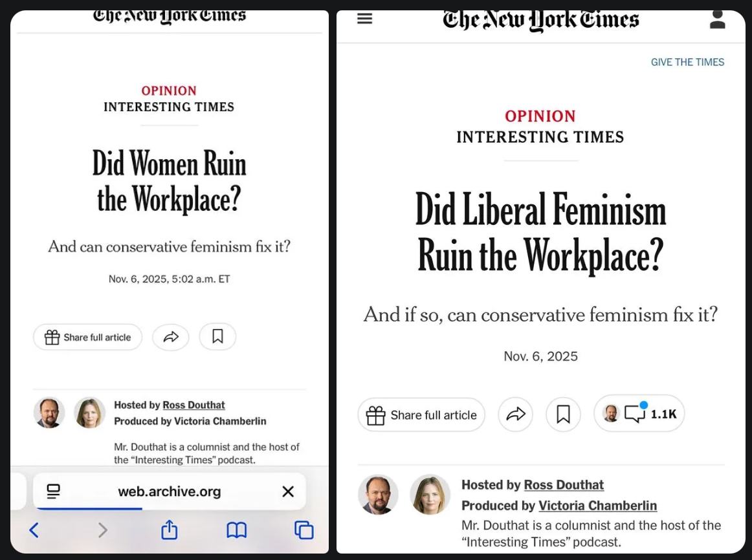752x560 pixels.
Task: Follow the GIVE THE TIMES link
Action: pyautogui.click(x=687, y=62)
